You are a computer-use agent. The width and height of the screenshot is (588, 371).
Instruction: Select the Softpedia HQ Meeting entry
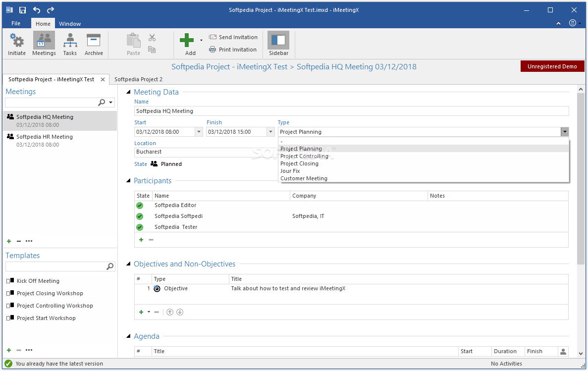[x=60, y=121]
